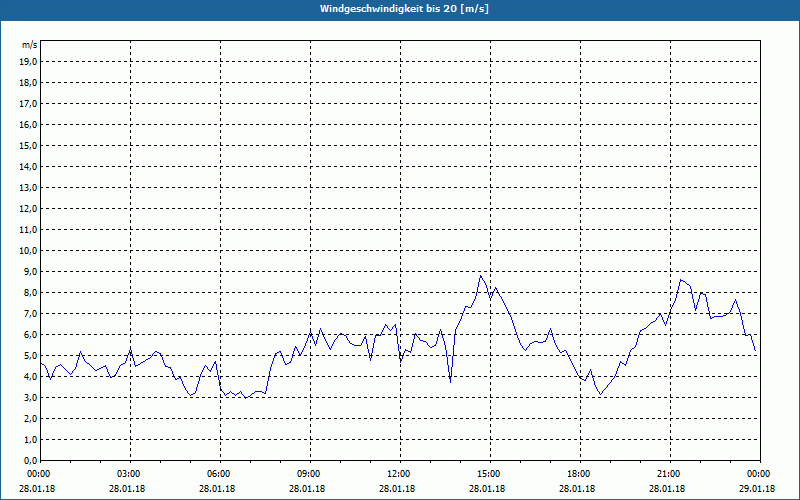Click the highest wind speed peak just before 15:00
Image resolution: width=800 pixels, height=500 pixels.
480,276
